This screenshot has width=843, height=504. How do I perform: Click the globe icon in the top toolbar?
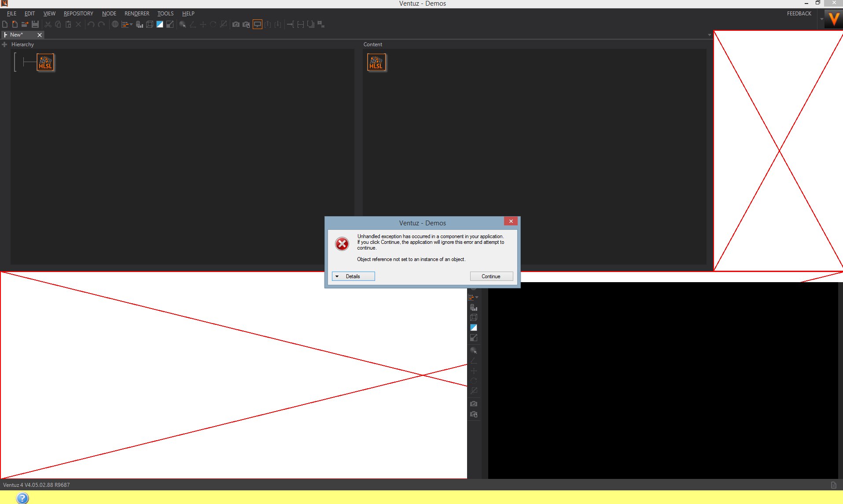[x=115, y=25]
